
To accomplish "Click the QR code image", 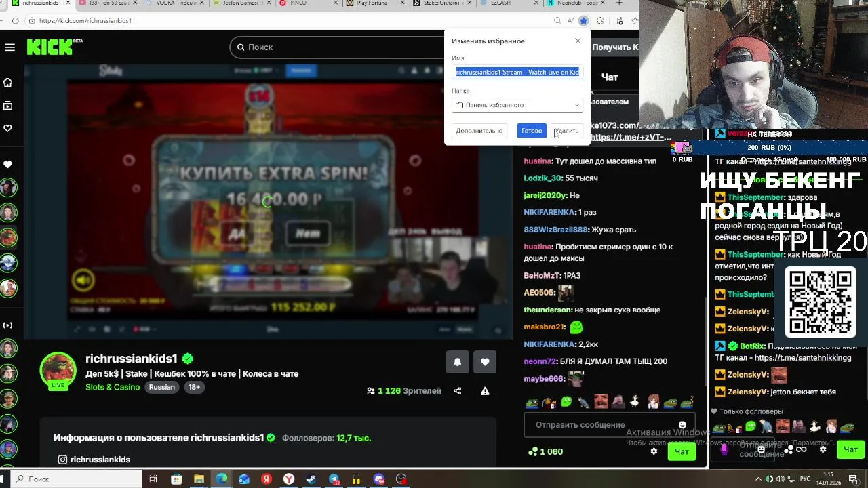I will pyautogui.click(x=821, y=302).
